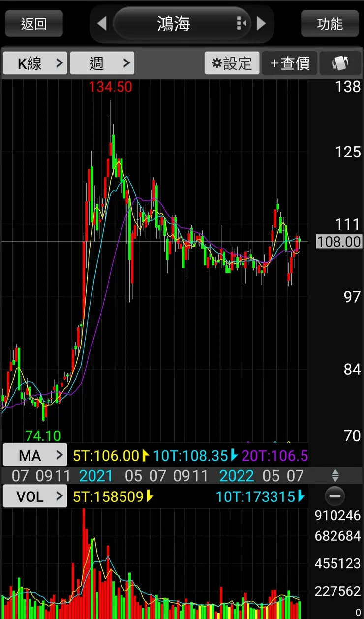Tap the 682684 volume axis label
364x619 pixels.
338,536
